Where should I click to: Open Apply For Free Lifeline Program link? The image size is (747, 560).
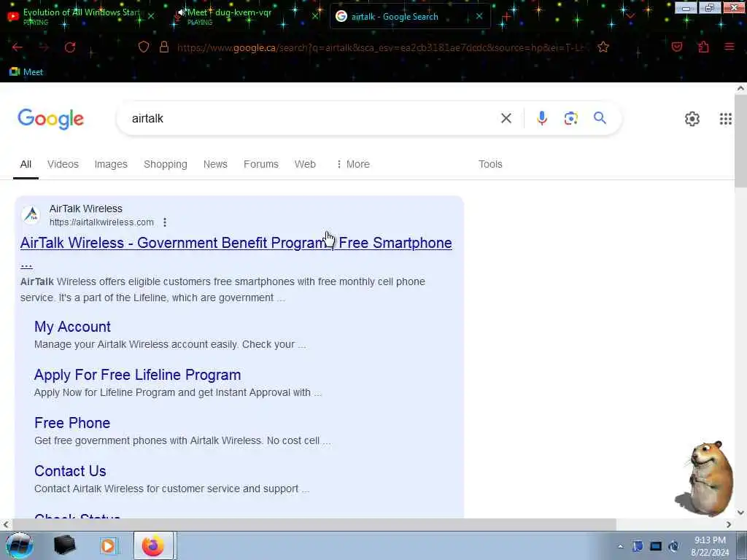[137, 375]
